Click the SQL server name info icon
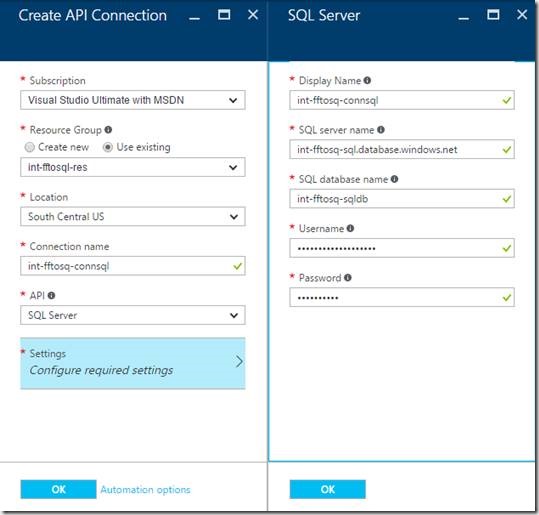This screenshot has width=539, height=515. (381, 130)
